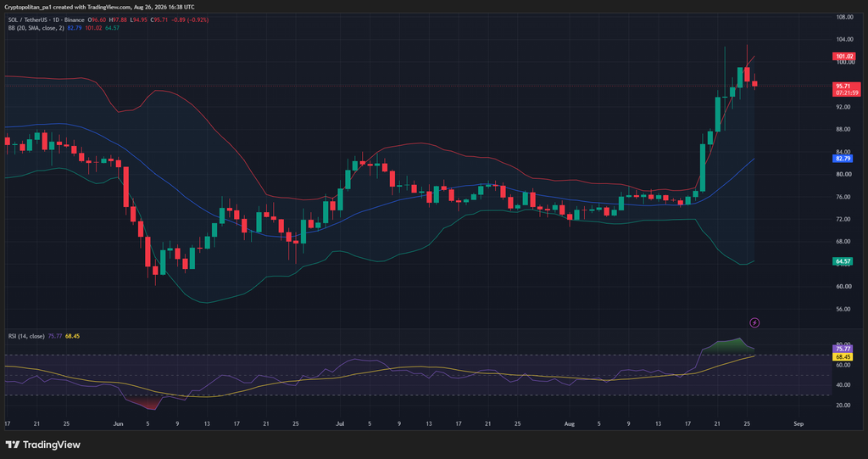Viewport: 868px width, 459px height.
Task: Click the blue 82.79 value in BB legend
Action: click(75, 28)
